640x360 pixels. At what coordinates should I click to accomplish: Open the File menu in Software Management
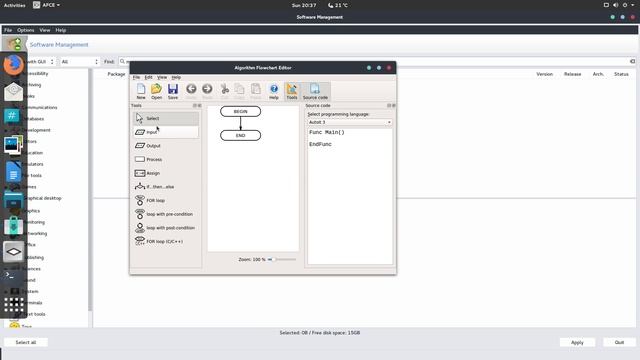pyautogui.click(x=8, y=30)
